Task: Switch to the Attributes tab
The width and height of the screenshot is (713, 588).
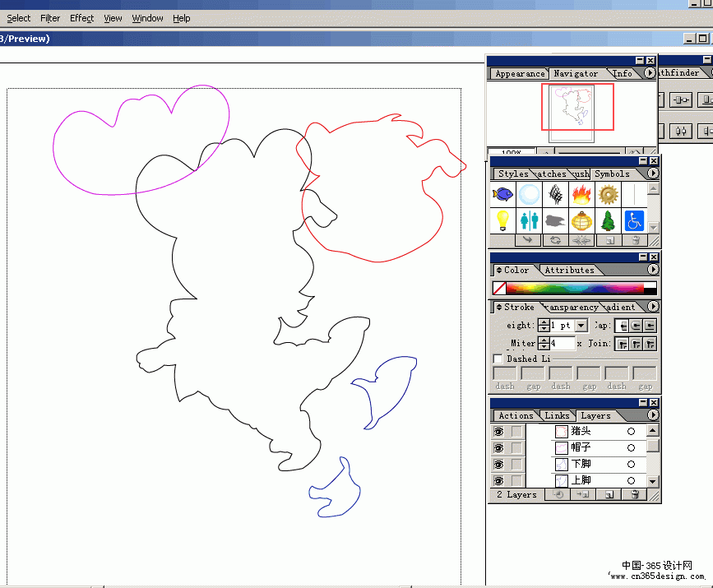Action: 570,270
